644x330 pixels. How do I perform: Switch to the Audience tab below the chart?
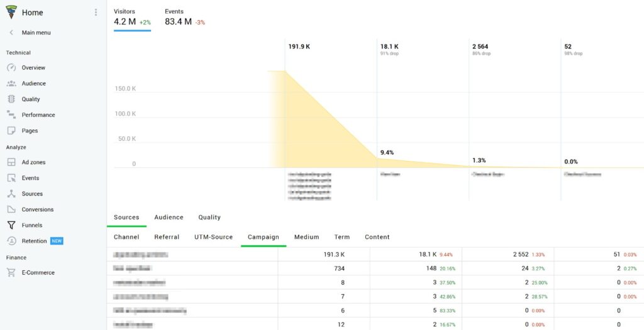click(169, 217)
